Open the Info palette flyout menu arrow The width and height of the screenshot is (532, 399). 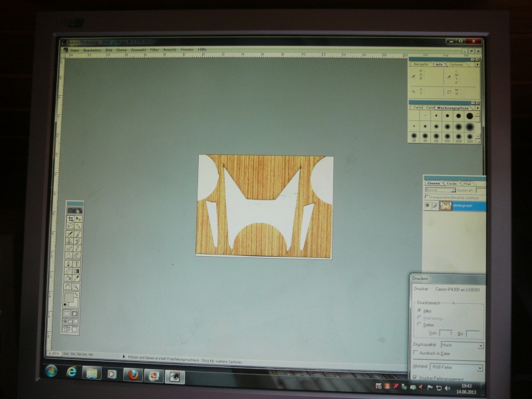coord(477,65)
